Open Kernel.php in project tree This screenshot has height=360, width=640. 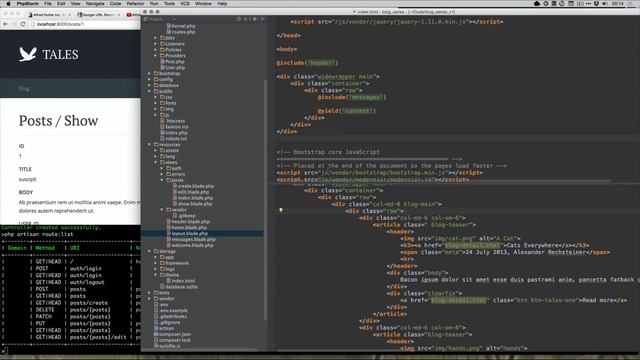pos(180,26)
